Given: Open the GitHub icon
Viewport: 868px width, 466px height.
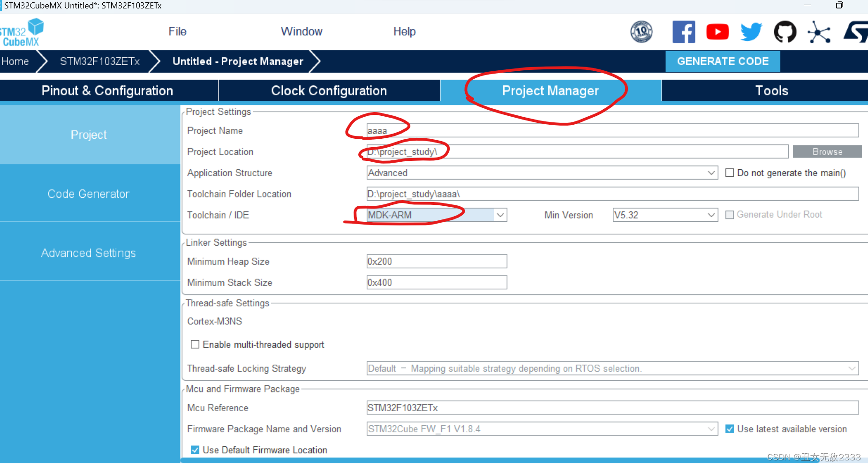Looking at the screenshot, I should tap(785, 32).
